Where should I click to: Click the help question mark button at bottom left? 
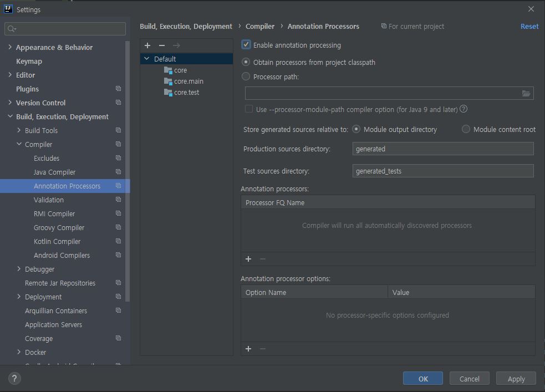[x=14, y=378]
